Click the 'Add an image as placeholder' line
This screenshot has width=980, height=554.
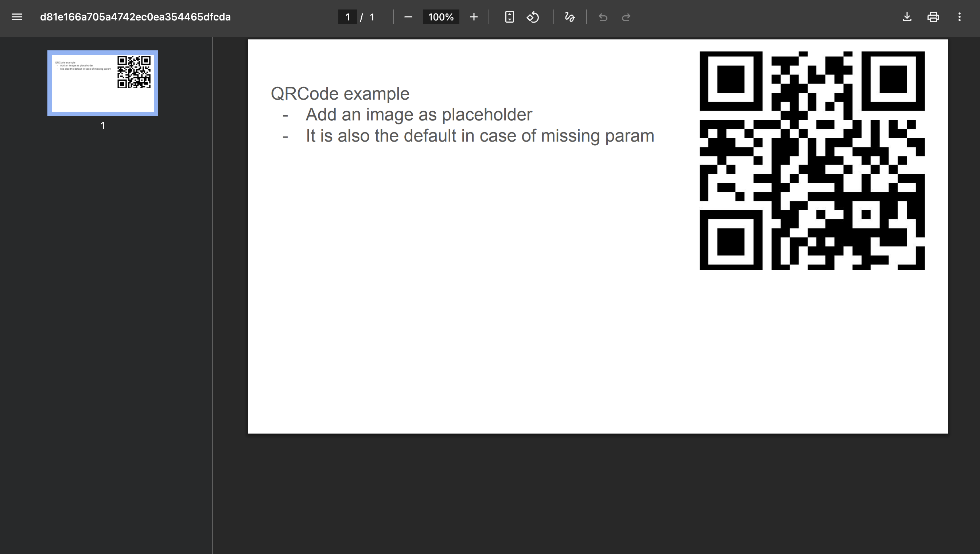419,115
